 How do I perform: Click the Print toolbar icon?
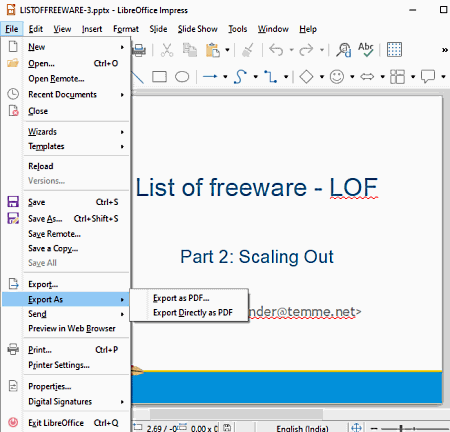(139, 50)
